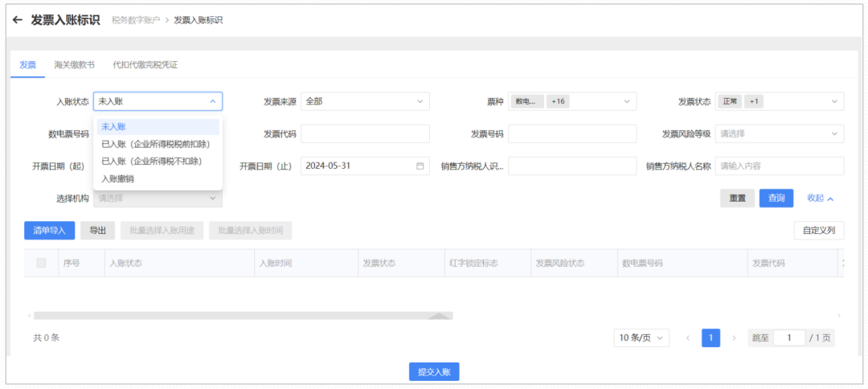Choose 已入账（企业所得税税前扣除） option
This screenshot has width=868, height=389.
(158, 144)
